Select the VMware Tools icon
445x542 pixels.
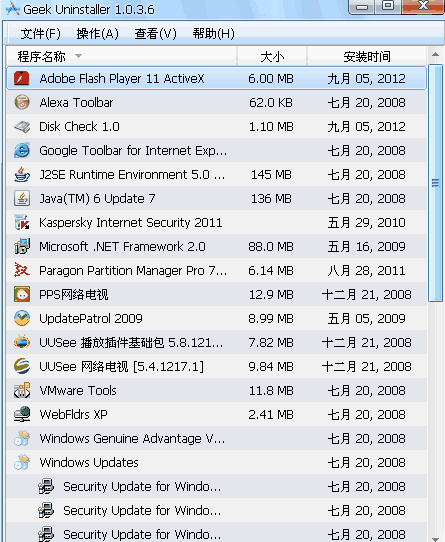coord(22,390)
